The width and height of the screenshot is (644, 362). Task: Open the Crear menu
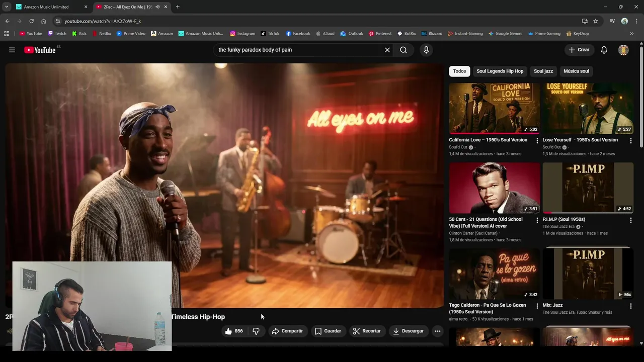click(579, 50)
